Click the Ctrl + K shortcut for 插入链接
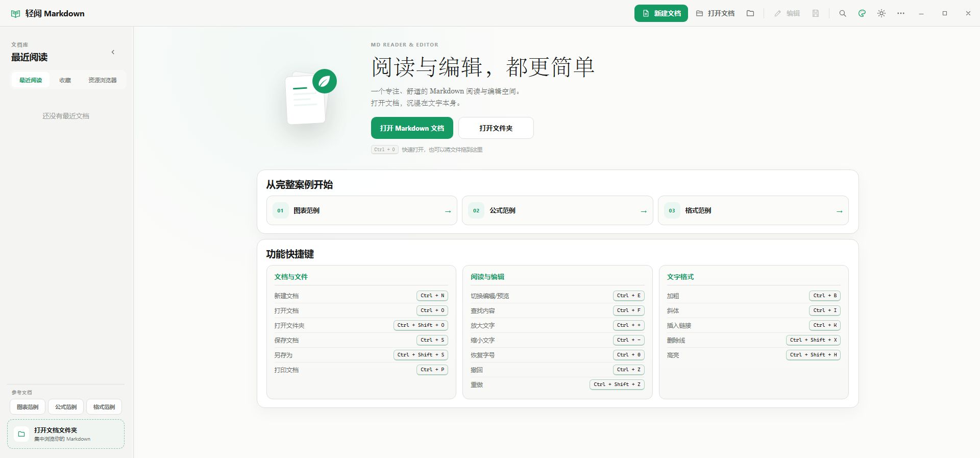Viewport: 980px width, 458px height. point(825,325)
